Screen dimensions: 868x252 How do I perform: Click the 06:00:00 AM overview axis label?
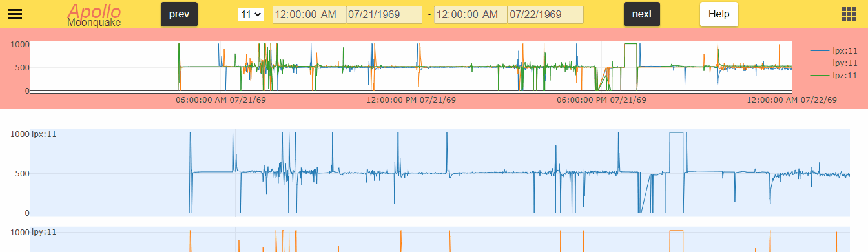221,100
